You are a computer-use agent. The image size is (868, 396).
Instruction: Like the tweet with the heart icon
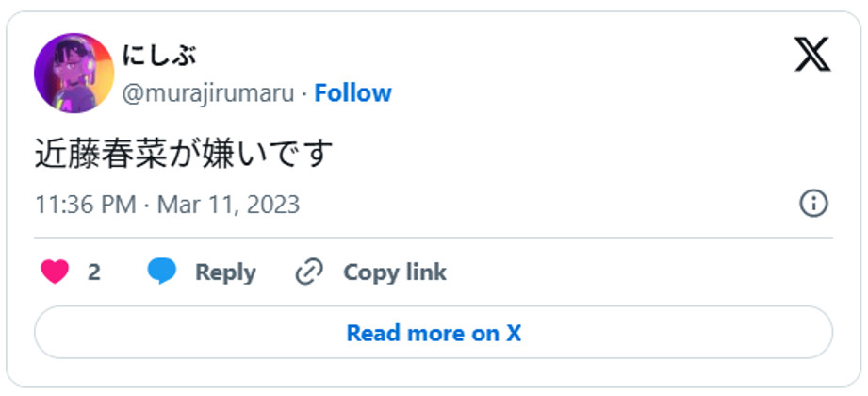click(x=56, y=272)
